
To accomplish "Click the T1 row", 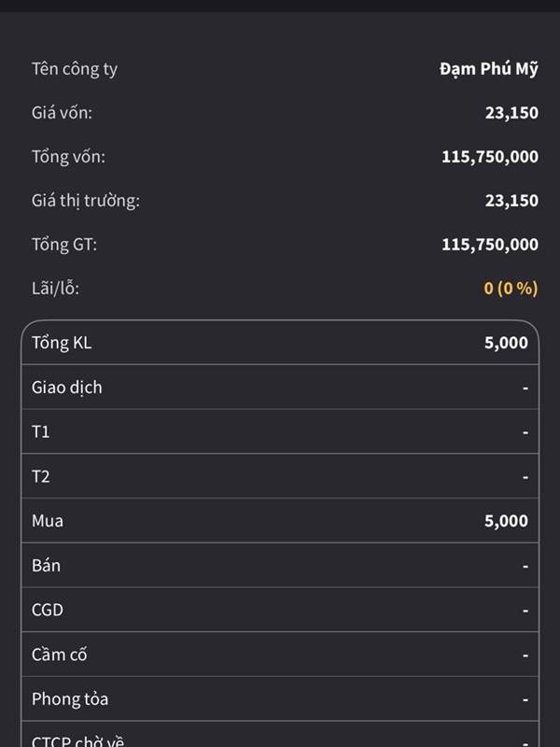I will (x=280, y=431).
